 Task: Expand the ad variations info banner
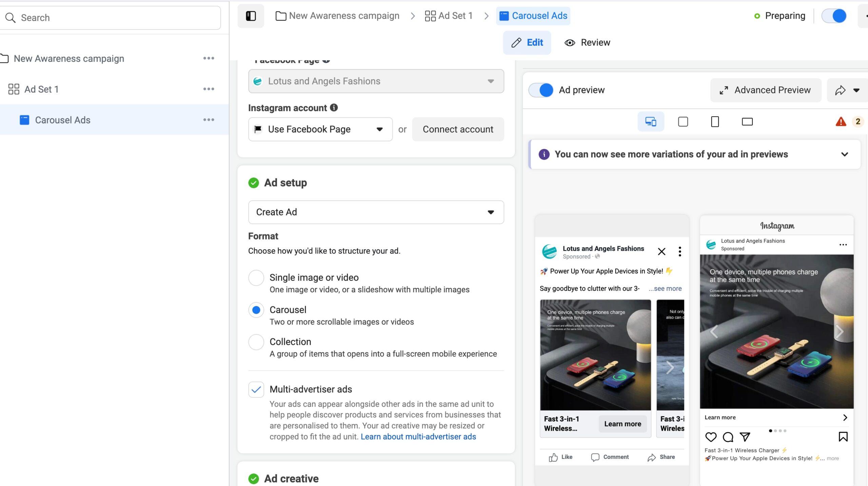844,154
